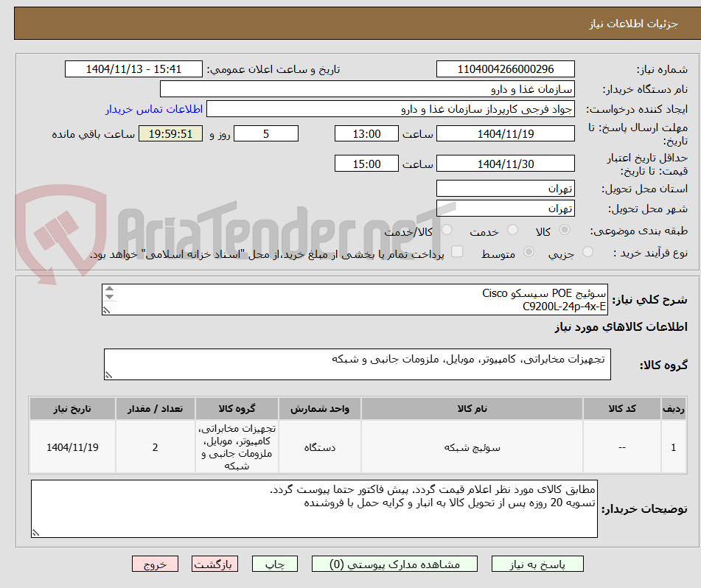Click resize grip of شرح کلی نیاز textarea

(x=106, y=309)
